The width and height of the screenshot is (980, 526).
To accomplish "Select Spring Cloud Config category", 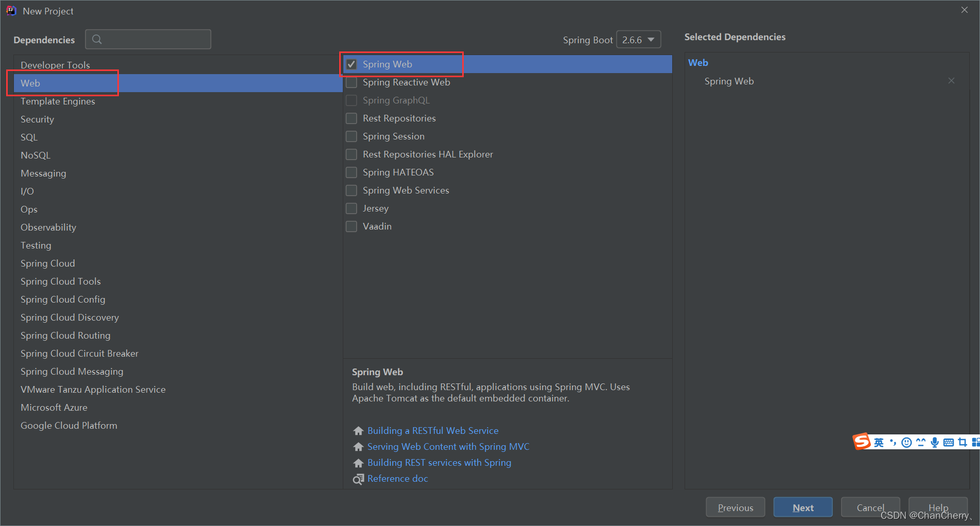I will tap(178, 300).
